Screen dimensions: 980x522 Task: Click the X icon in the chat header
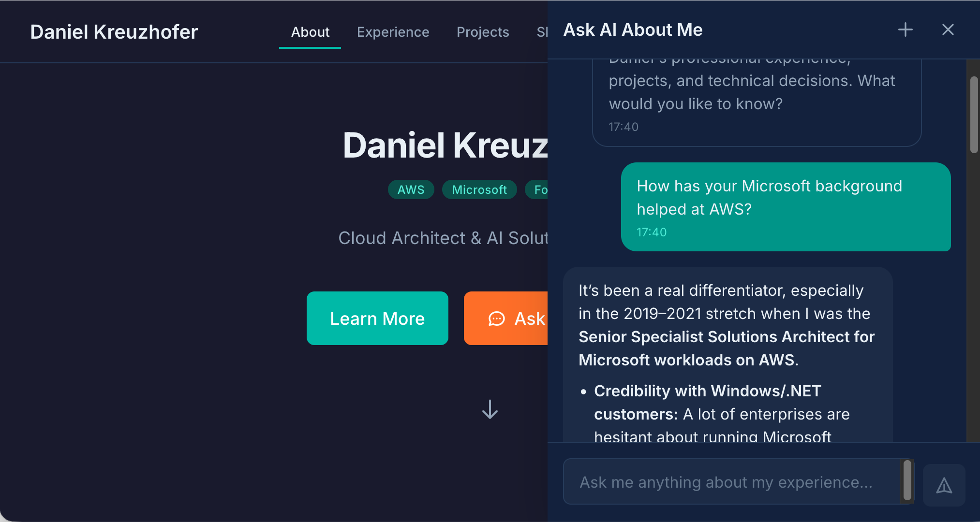pyautogui.click(x=947, y=29)
